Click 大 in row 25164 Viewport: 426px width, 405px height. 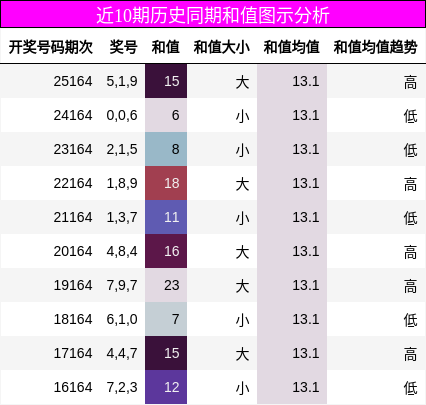[x=242, y=82]
